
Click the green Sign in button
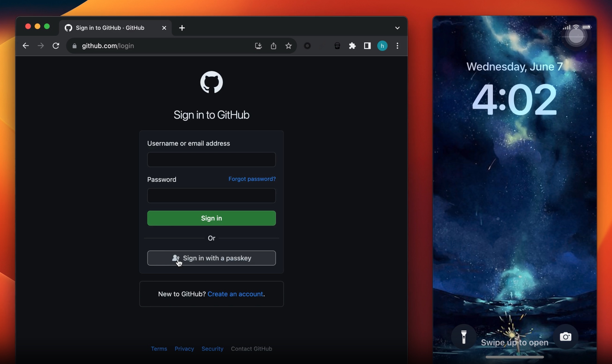(211, 218)
